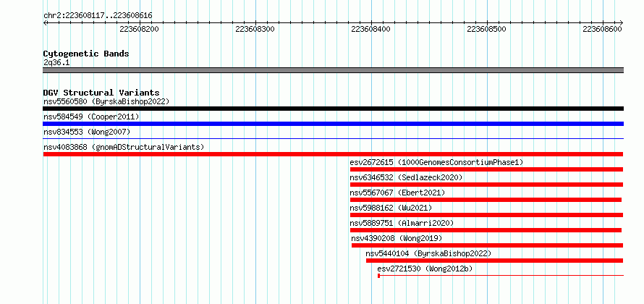Click ruler position 223608500
644x304 pixels.
[x=487, y=30]
